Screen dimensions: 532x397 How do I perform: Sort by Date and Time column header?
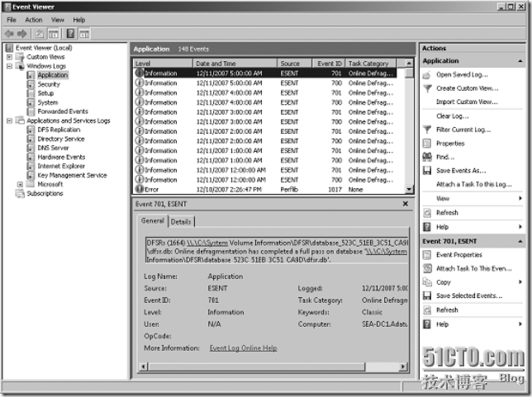click(x=235, y=64)
